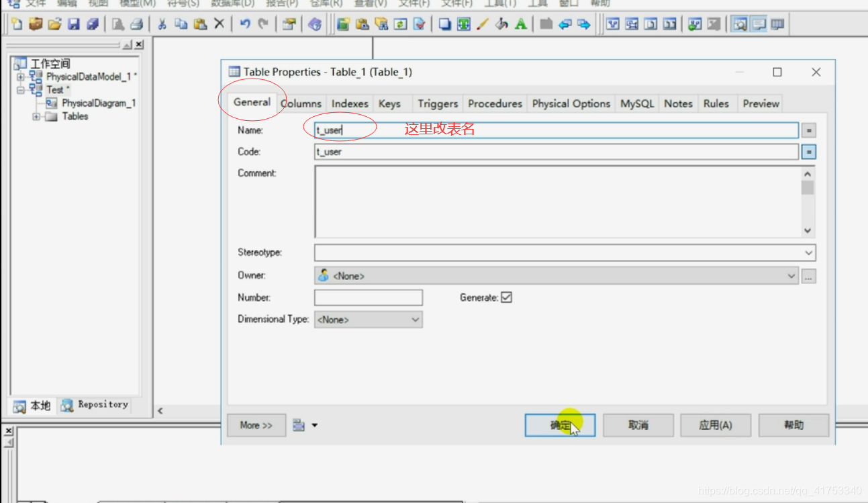Click the 取消 Cancel button
This screenshot has width=868, height=503.
(638, 425)
